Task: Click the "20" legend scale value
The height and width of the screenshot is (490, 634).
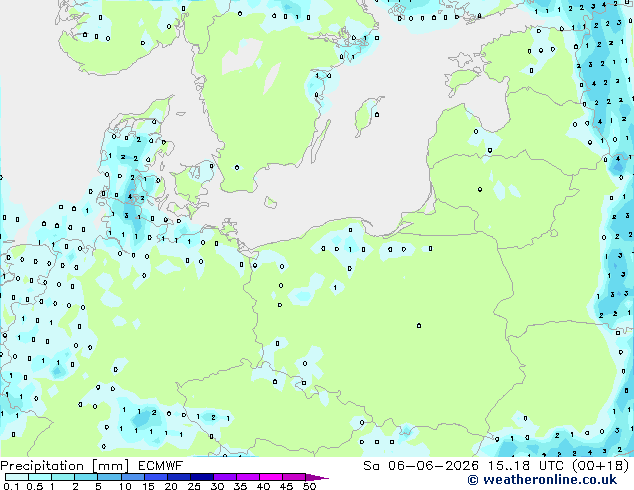Action: pyautogui.click(x=171, y=486)
